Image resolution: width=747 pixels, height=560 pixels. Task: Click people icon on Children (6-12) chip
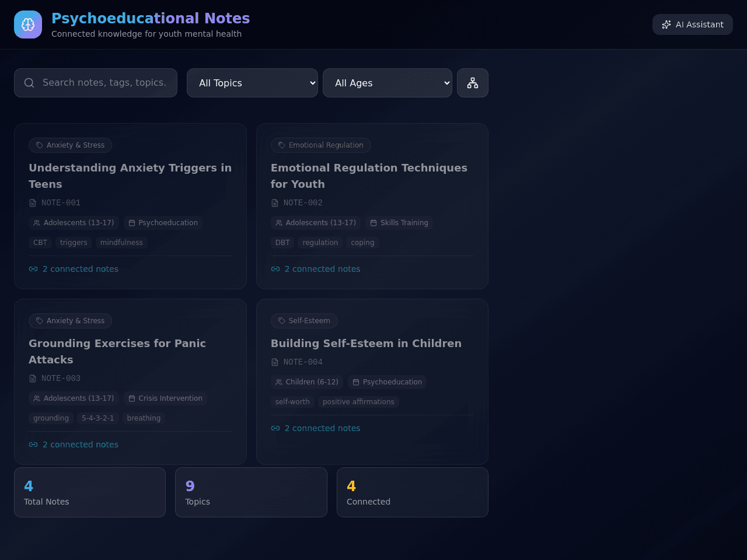point(279,382)
